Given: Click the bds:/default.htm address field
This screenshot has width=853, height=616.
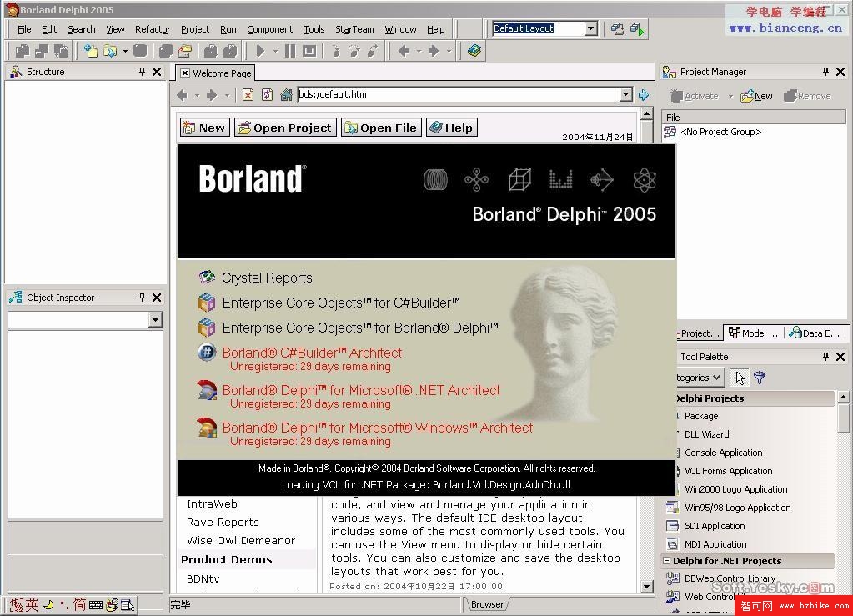Looking at the screenshot, I should [459, 94].
